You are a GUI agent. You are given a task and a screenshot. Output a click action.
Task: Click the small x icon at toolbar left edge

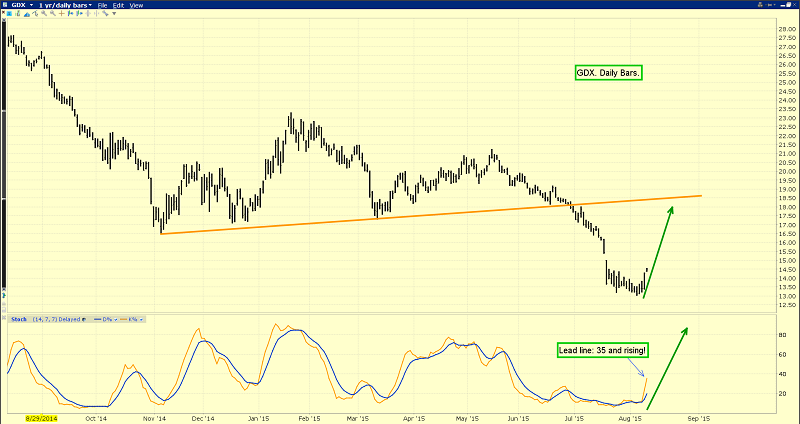point(3,12)
